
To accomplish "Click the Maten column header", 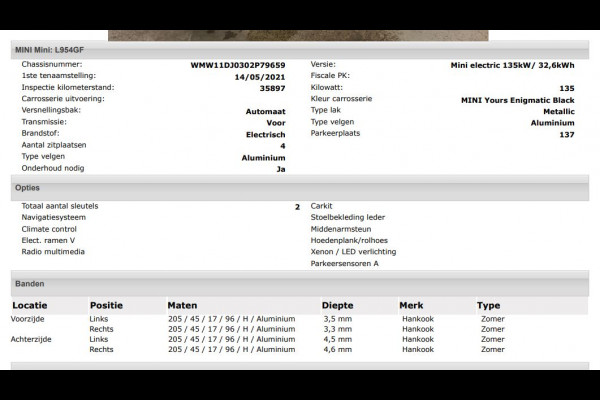I will pyautogui.click(x=182, y=306).
